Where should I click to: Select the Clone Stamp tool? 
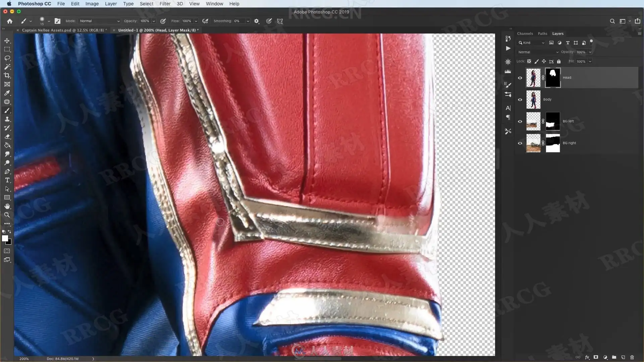(7, 119)
